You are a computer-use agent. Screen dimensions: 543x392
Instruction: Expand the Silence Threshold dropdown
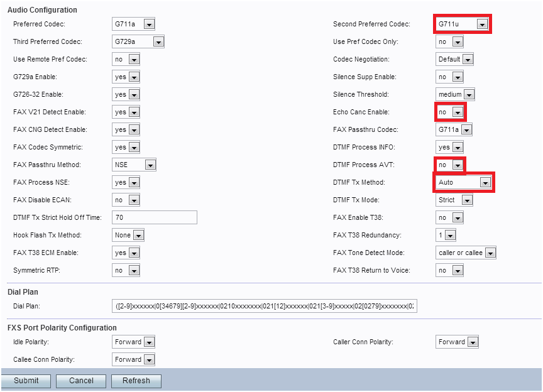point(455,94)
